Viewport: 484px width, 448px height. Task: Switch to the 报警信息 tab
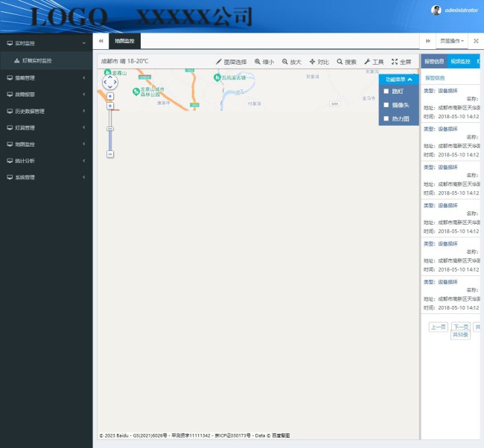coord(434,62)
